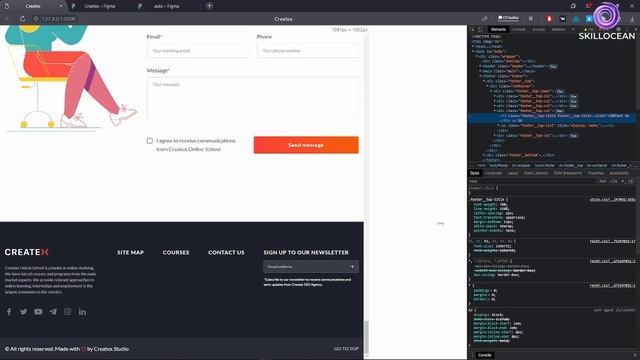Switch to the Network DevTools tab
This screenshot has height=360, width=640.
(x=558, y=29)
